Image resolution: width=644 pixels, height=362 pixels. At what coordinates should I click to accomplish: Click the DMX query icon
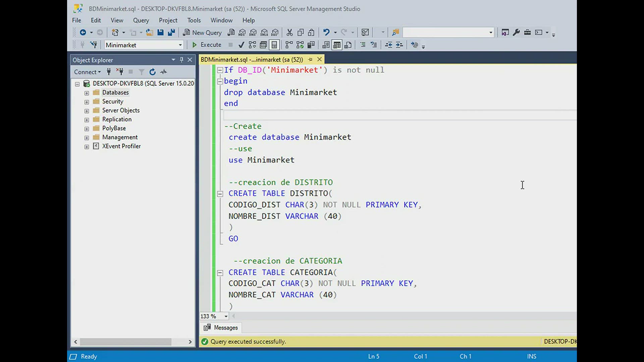253,33
